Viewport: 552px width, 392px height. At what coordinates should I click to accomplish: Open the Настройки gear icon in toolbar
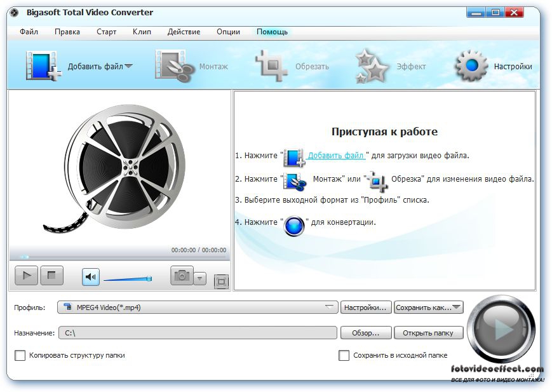471,65
